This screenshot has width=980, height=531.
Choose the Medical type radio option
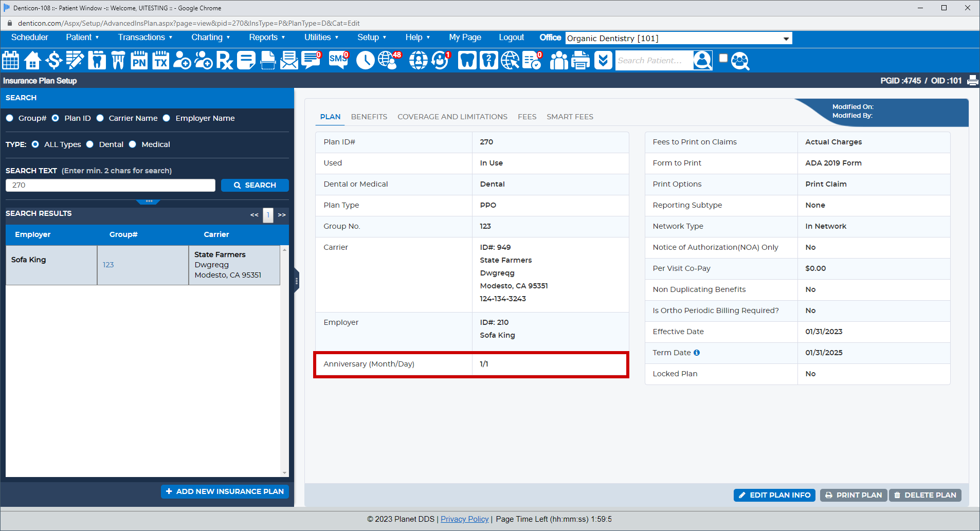[133, 144]
